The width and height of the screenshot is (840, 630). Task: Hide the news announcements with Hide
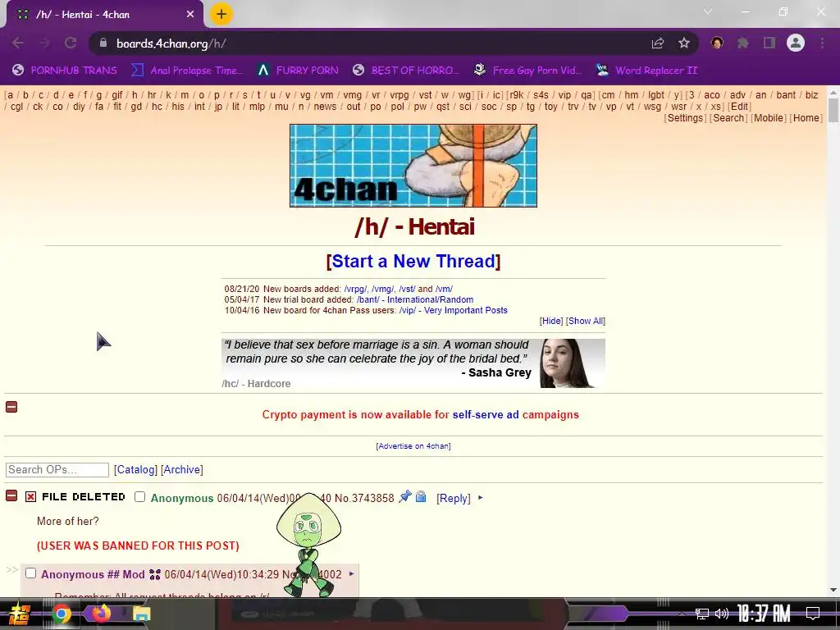pyautogui.click(x=551, y=321)
